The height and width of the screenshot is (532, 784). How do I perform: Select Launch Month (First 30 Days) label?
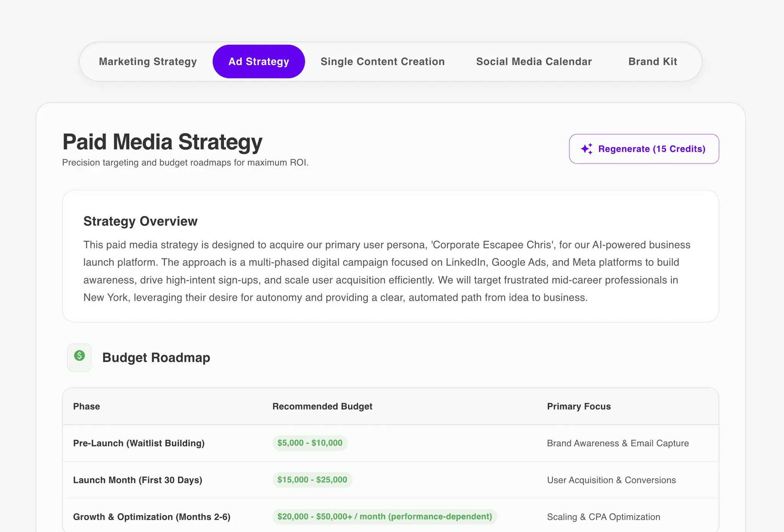138,480
